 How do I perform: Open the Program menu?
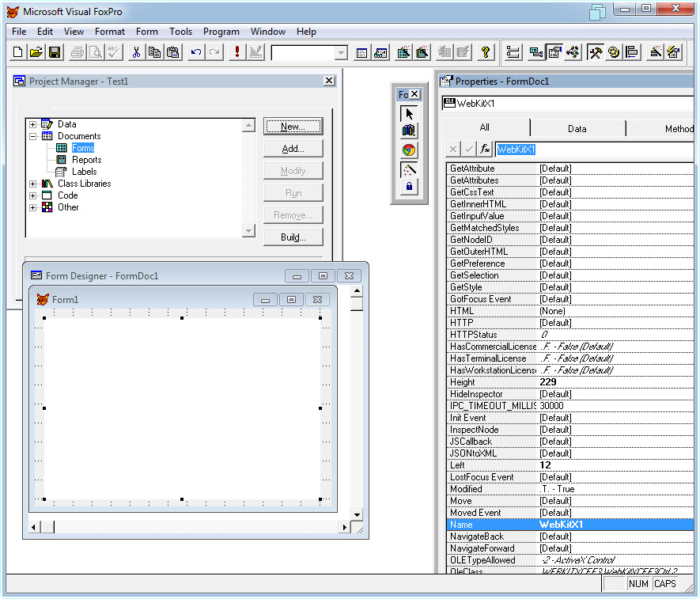[x=221, y=32]
